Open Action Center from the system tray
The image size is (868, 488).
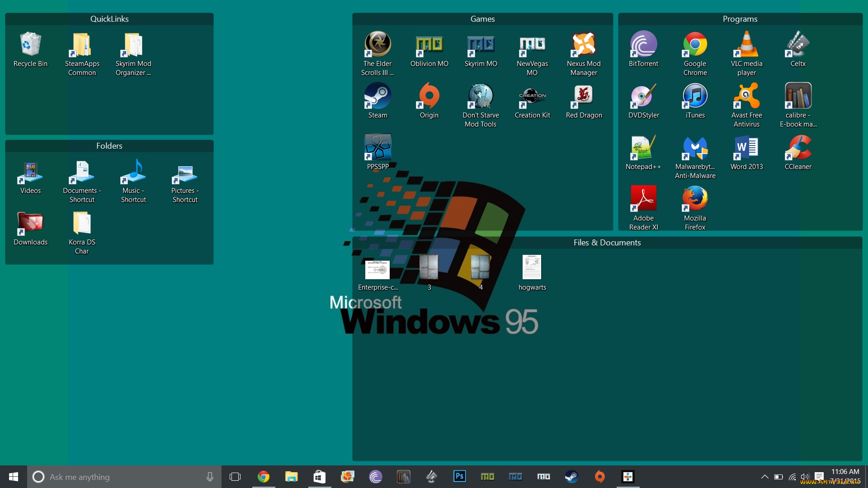(819, 477)
